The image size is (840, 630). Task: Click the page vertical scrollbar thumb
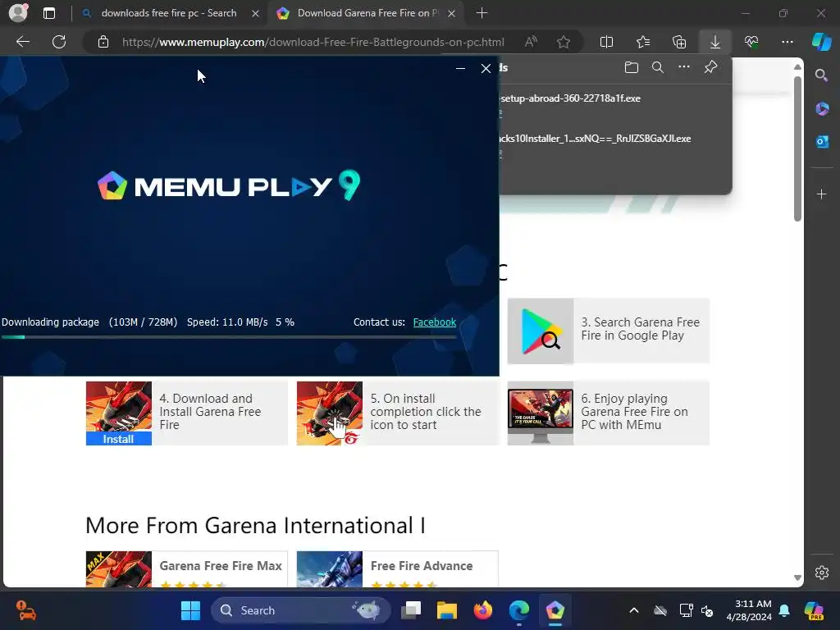[x=797, y=148]
